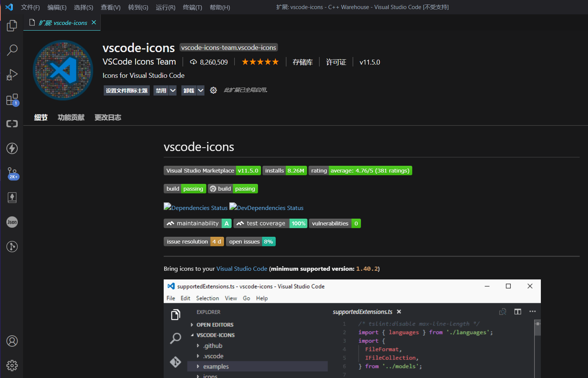Open the Remote Explorer bracket icon
This screenshot has width=588, height=378.
(x=12, y=124)
